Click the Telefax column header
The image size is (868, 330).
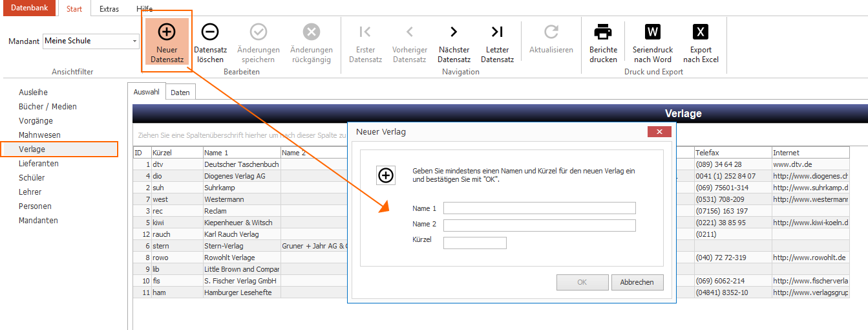click(733, 153)
